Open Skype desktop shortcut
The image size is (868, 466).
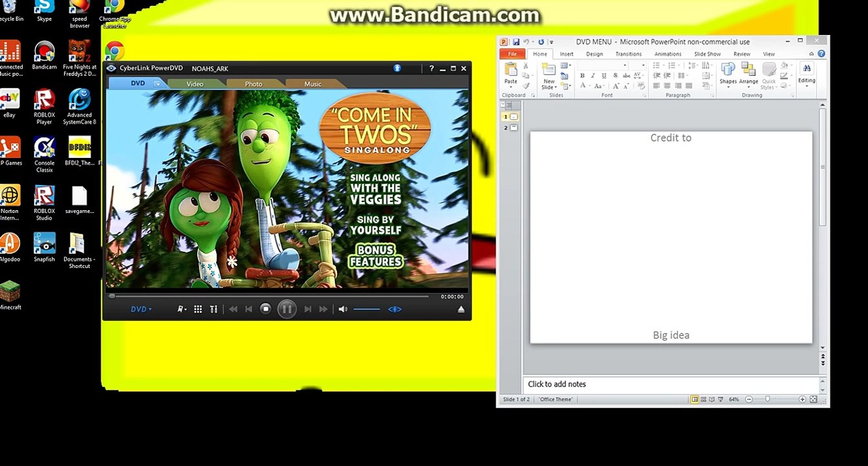click(x=44, y=11)
